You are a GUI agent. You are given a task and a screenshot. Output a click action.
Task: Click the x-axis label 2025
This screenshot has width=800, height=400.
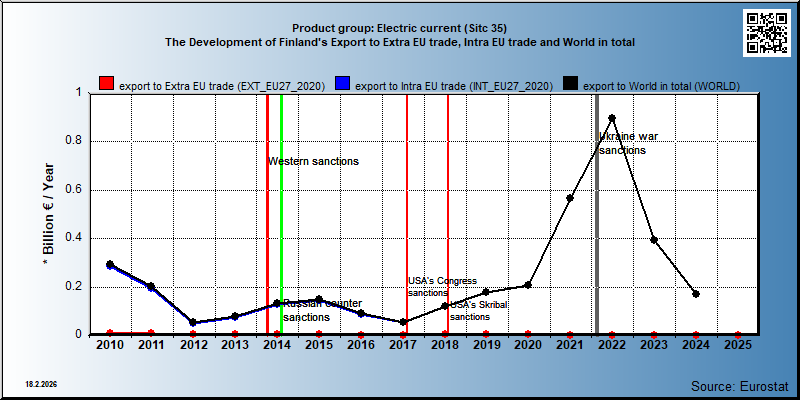(x=738, y=345)
